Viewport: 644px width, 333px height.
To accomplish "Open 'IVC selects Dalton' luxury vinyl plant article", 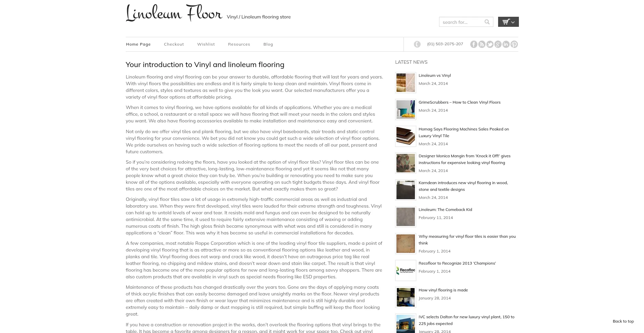I will tap(467, 320).
